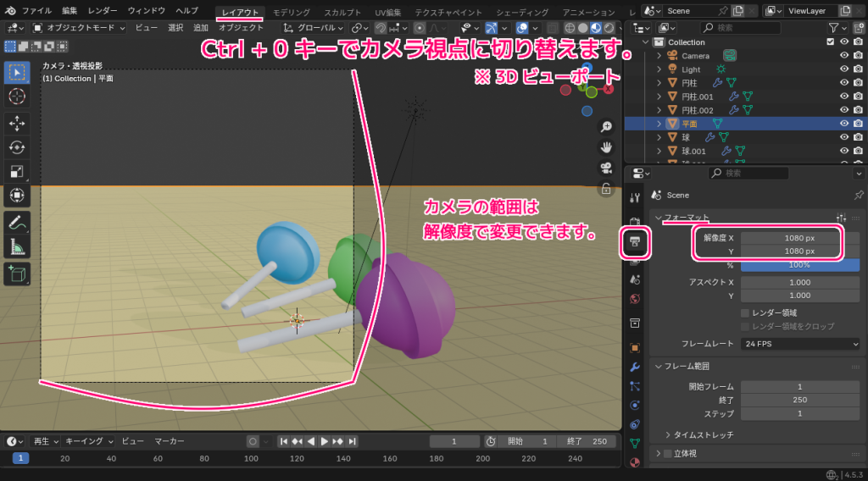The width and height of the screenshot is (868, 481).
Task: Expand the 円柱.001 tree item
Action: tap(659, 97)
